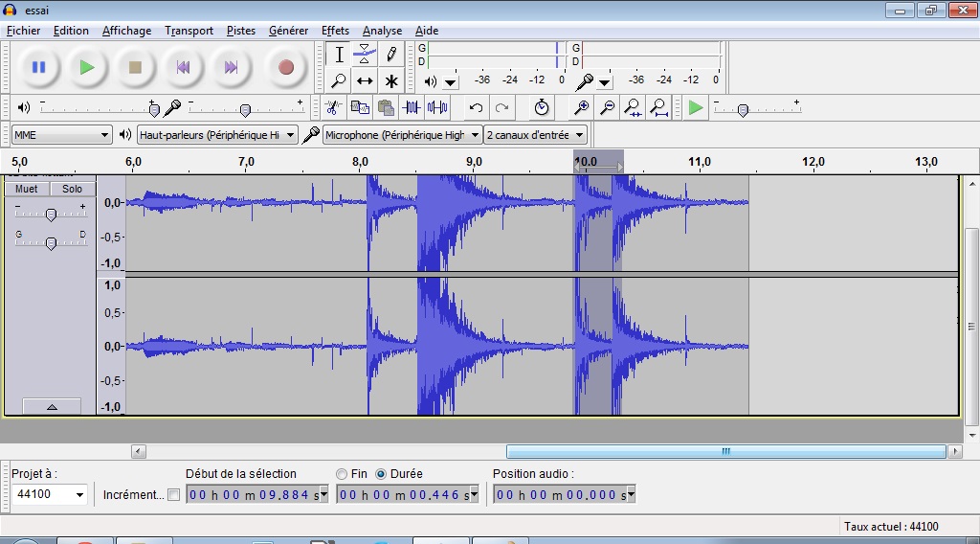Cut selection with the scissors icon
Screen dimensions: 980x544
pyautogui.click(x=333, y=107)
